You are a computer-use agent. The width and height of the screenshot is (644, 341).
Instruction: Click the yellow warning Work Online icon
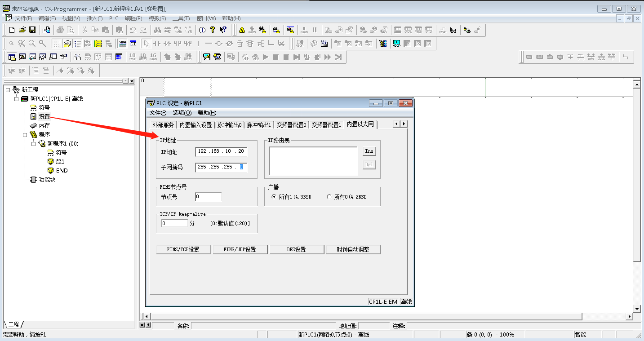tap(242, 30)
